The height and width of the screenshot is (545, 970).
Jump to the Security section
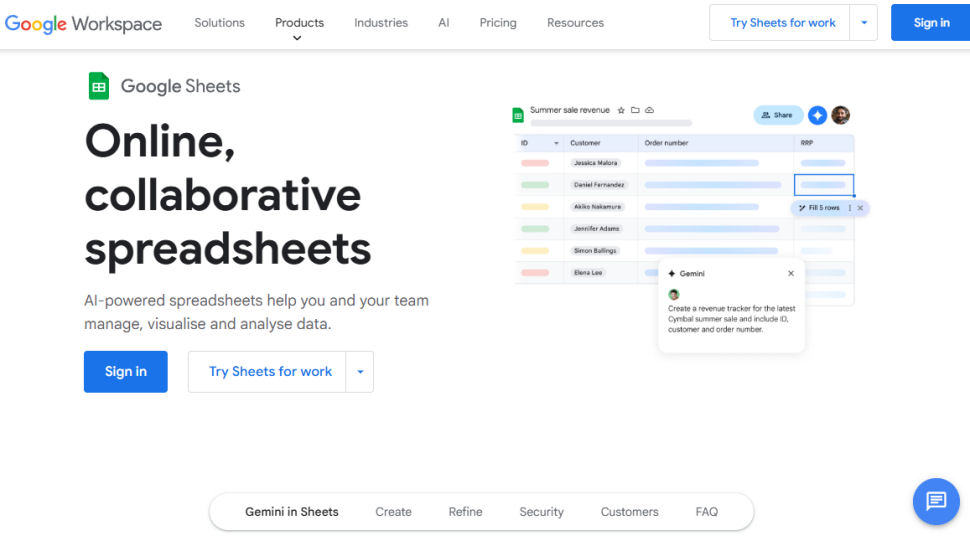[541, 512]
